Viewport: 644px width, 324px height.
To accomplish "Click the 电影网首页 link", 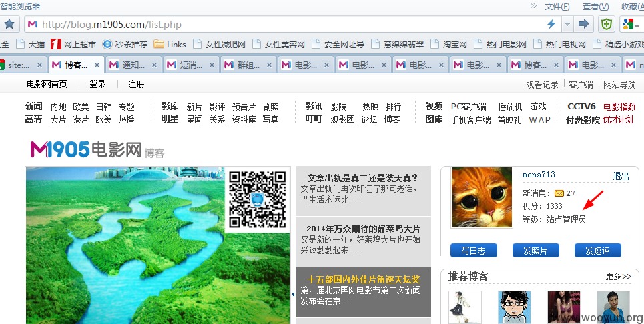I will point(47,84).
